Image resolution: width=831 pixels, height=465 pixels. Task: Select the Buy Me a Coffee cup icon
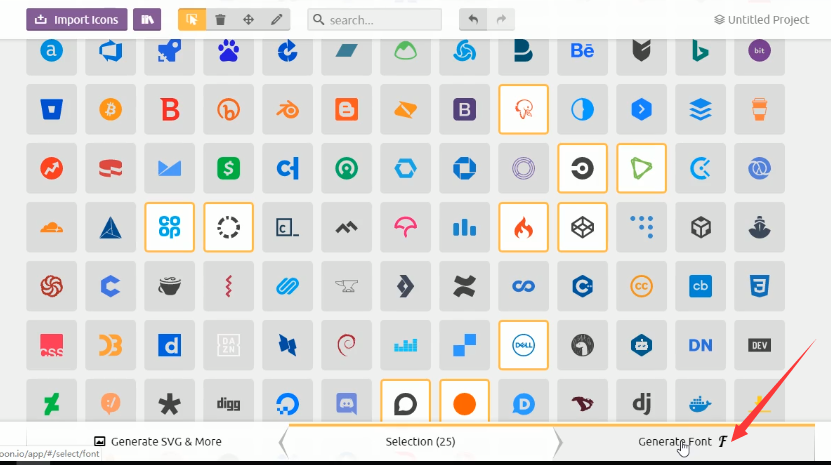759,110
